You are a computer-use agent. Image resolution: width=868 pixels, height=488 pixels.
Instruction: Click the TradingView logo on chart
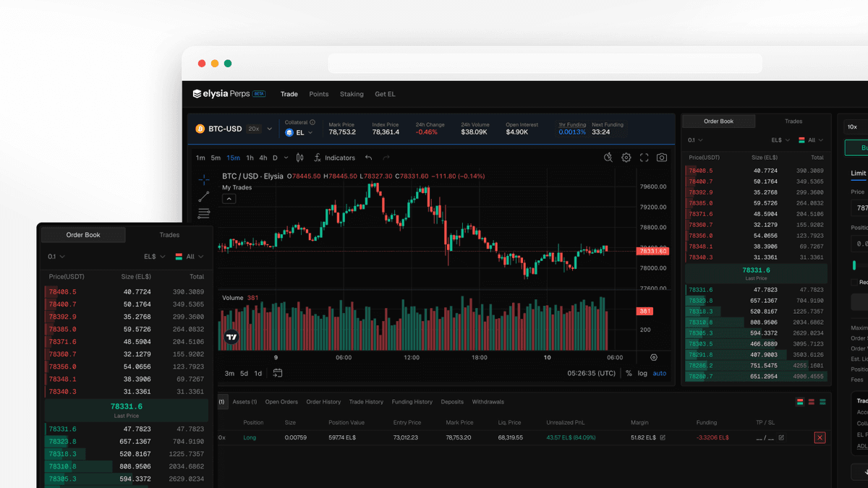(231, 336)
